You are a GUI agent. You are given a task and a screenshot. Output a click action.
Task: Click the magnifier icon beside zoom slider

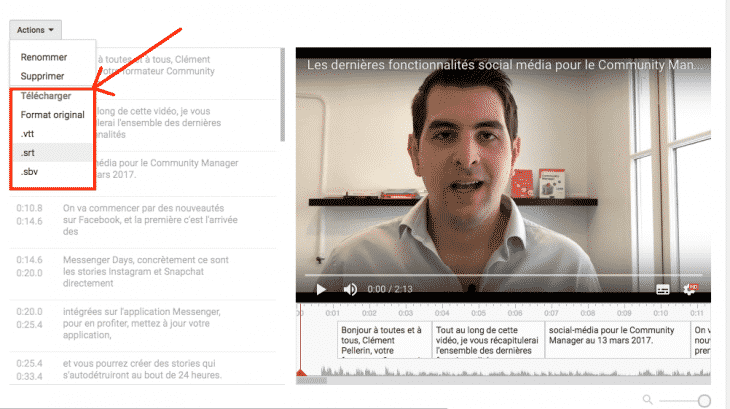(x=647, y=400)
